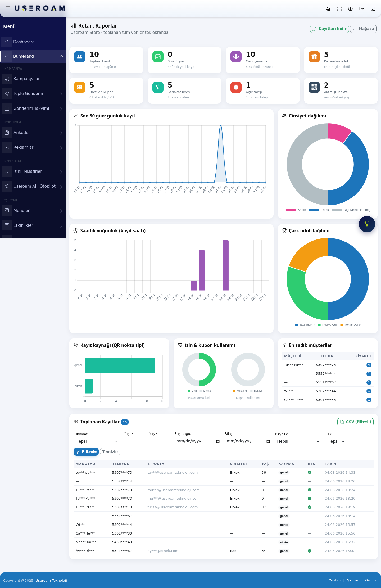The width and height of the screenshot is (381, 588).
Task: Open Gönderim Takvimi menu item
Action: tap(33, 108)
